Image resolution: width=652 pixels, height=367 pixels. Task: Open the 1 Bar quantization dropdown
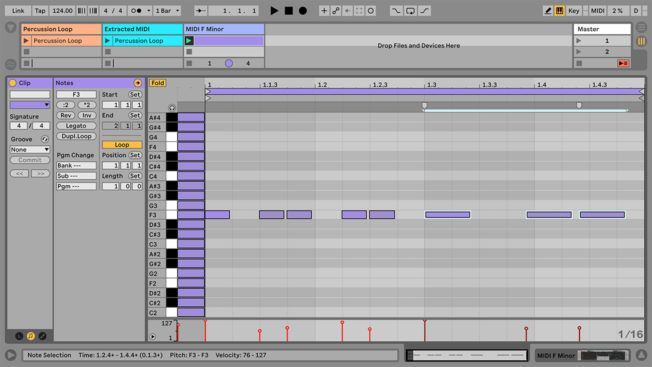pyautogui.click(x=167, y=11)
